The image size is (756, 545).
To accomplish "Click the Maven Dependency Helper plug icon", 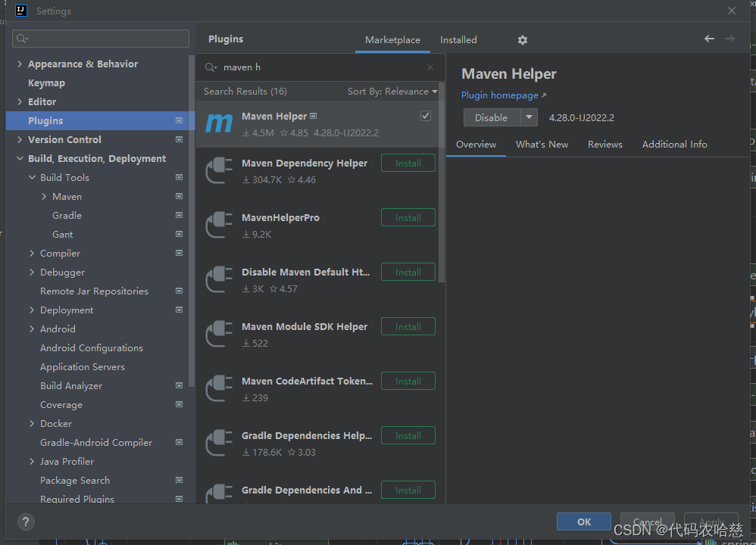I will point(219,170).
